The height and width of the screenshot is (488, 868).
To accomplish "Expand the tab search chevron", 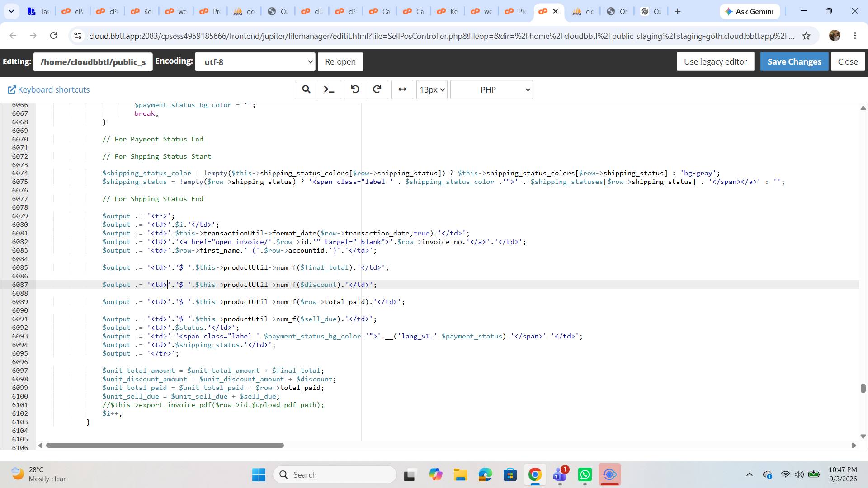I will tap(11, 11).
